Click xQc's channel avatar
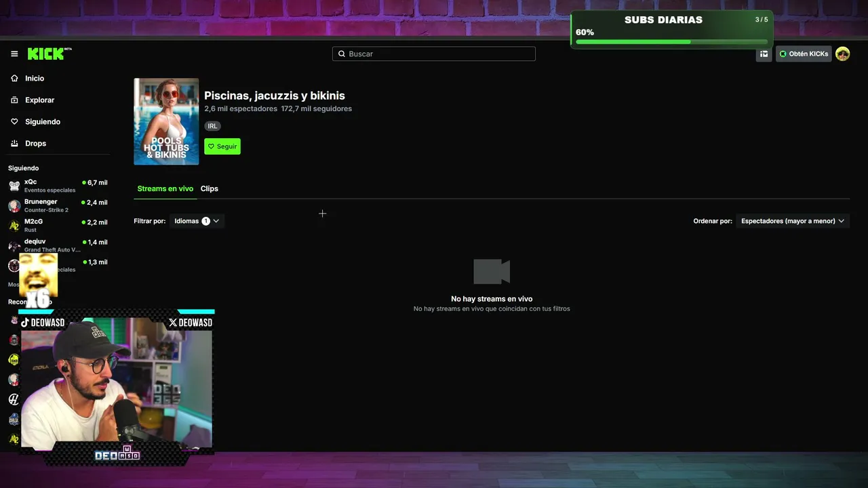Viewport: 868px width, 488px height. pyautogui.click(x=14, y=186)
